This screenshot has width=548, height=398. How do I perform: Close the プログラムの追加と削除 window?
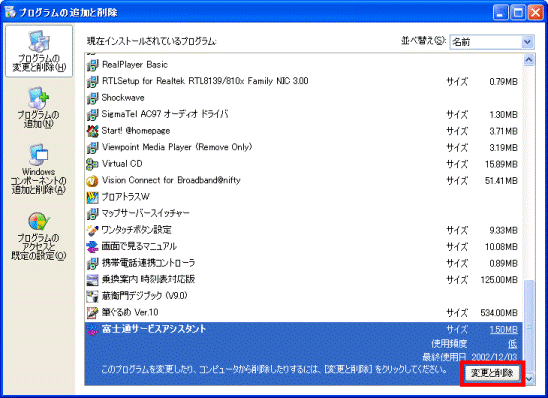[x=535, y=13]
